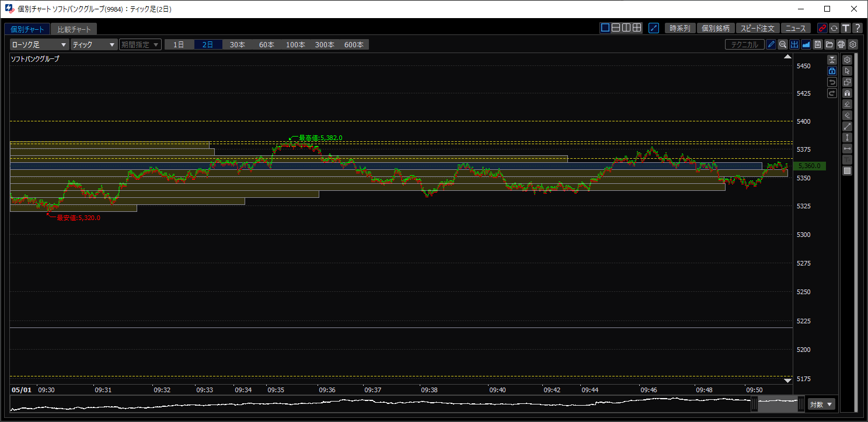Select the 100本 bar count option
The image size is (868, 422).
tap(296, 44)
